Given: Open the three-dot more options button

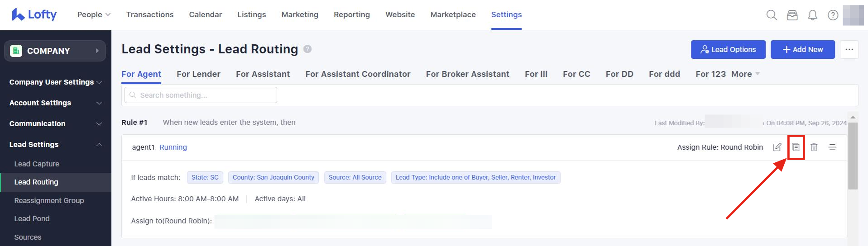Looking at the screenshot, I should pos(849,49).
